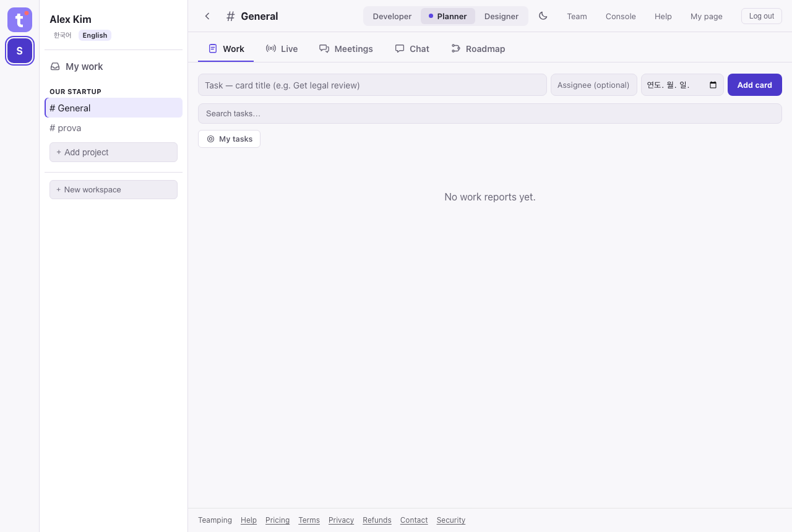Open the Security footer link
This screenshot has height=532, width=792.
pos(451,520)
